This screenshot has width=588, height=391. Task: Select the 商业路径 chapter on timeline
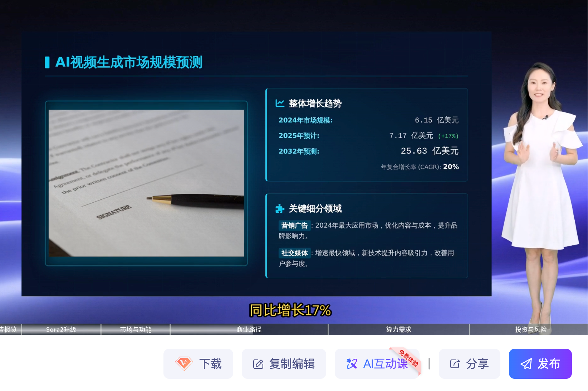[x=249, y=329]
